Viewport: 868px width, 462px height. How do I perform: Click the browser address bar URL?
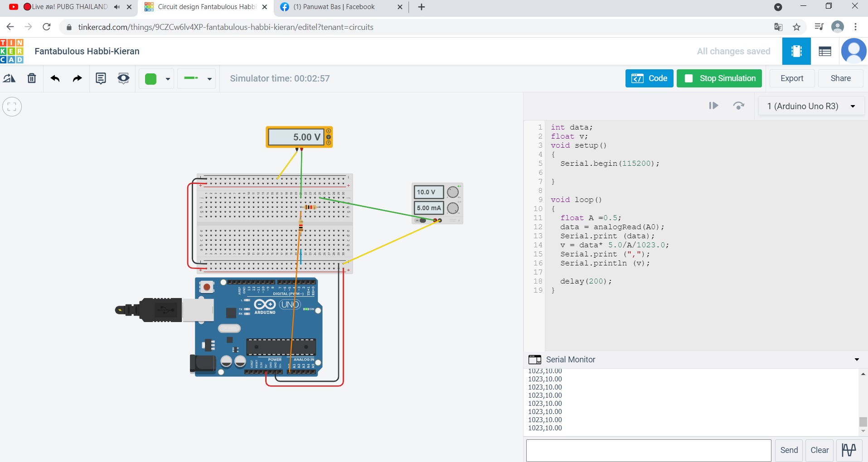tap(226, 27)
